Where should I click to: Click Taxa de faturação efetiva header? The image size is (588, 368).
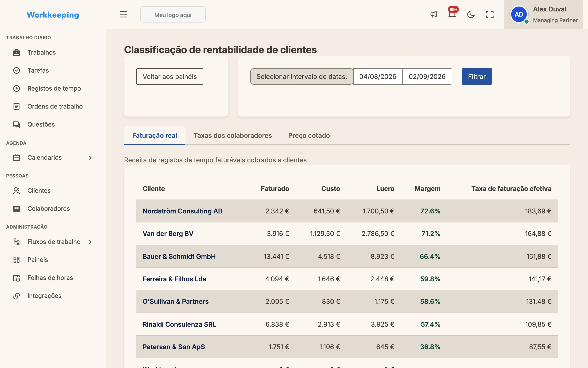tap(511, 189)
